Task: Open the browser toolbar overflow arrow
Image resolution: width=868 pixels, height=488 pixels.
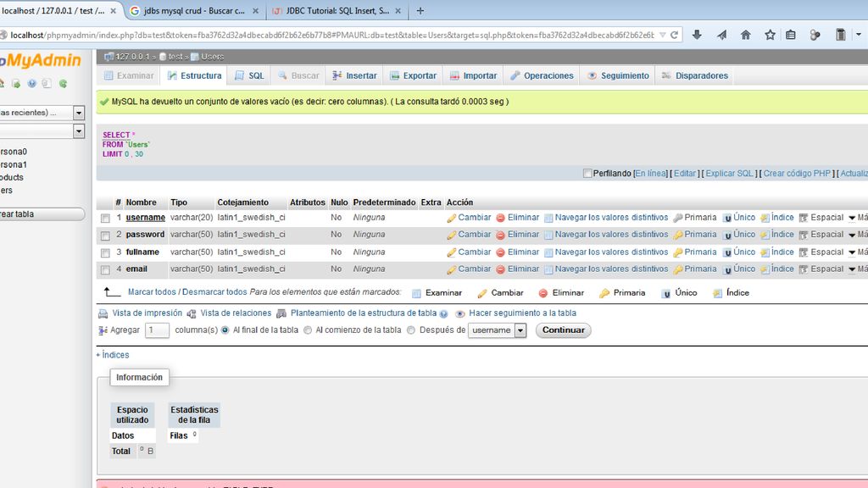Action: pyautogui.click(x=859, y=35)
